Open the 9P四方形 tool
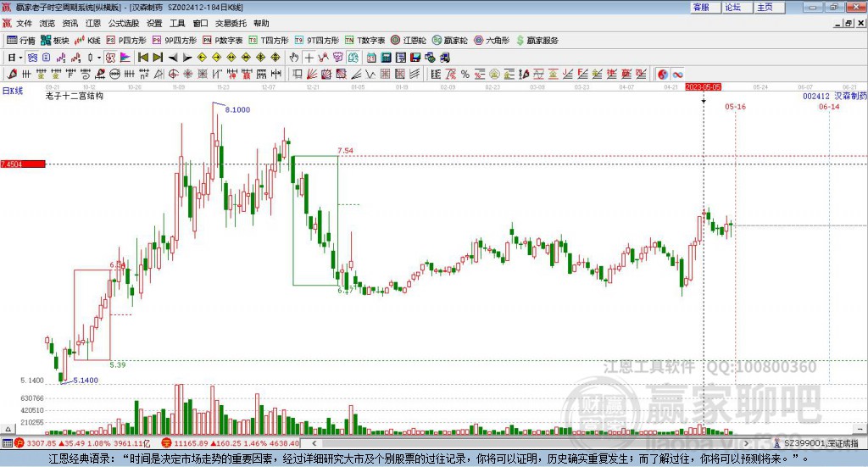Image resolution: width=868 pixels, height=467 pixels. coord(174,41)
